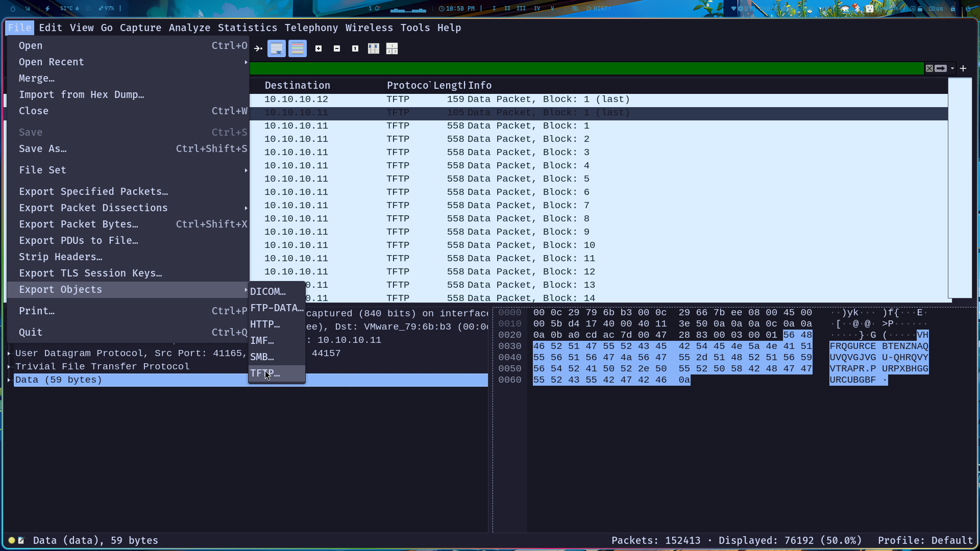Screen dimensions: 980x551
Task: Expand the User Datagram Protocol tree node
Action: point(9,353)
